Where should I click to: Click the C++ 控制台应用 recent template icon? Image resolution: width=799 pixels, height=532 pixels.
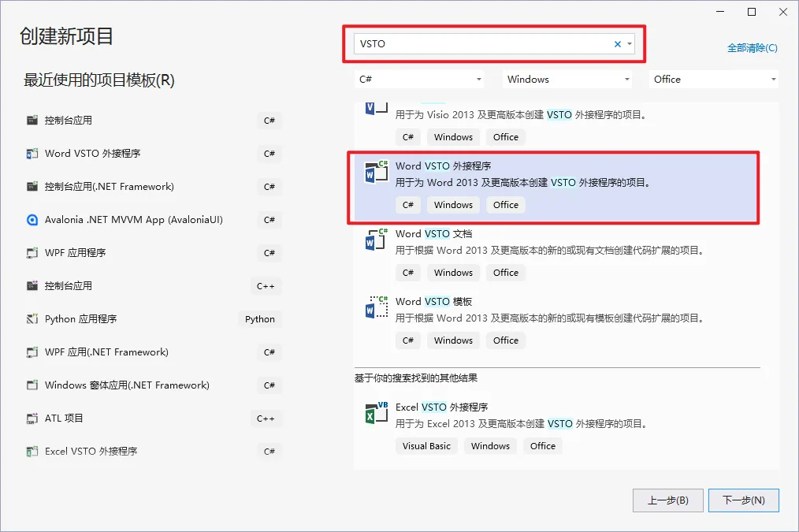pyautogui.click(x=32, y=286)
